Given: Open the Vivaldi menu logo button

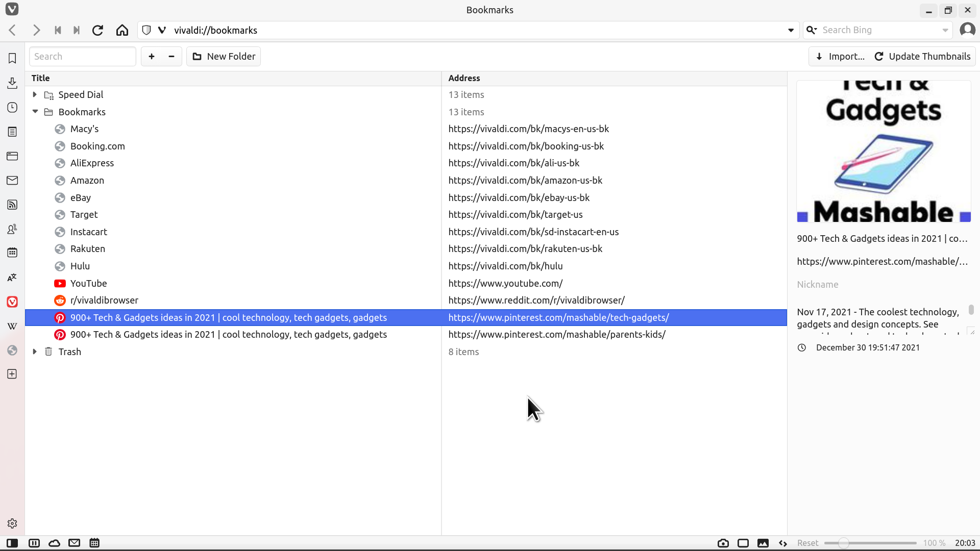Looking at the screenshot, I should pyautogui.click(x=12, y=9).
